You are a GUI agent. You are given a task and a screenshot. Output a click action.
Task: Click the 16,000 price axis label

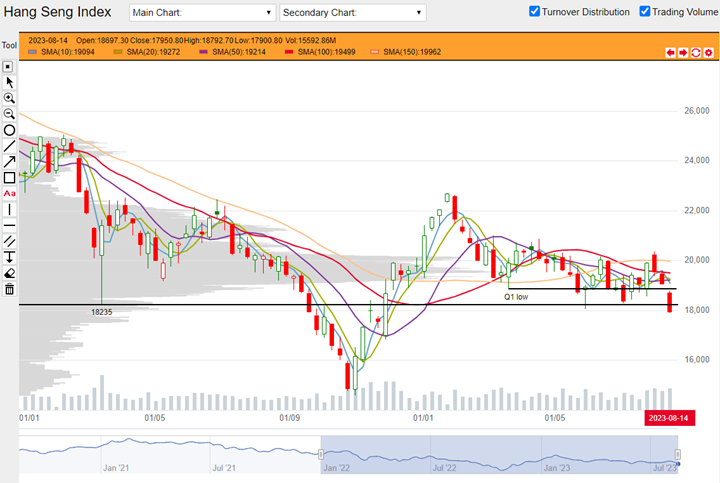697,359
